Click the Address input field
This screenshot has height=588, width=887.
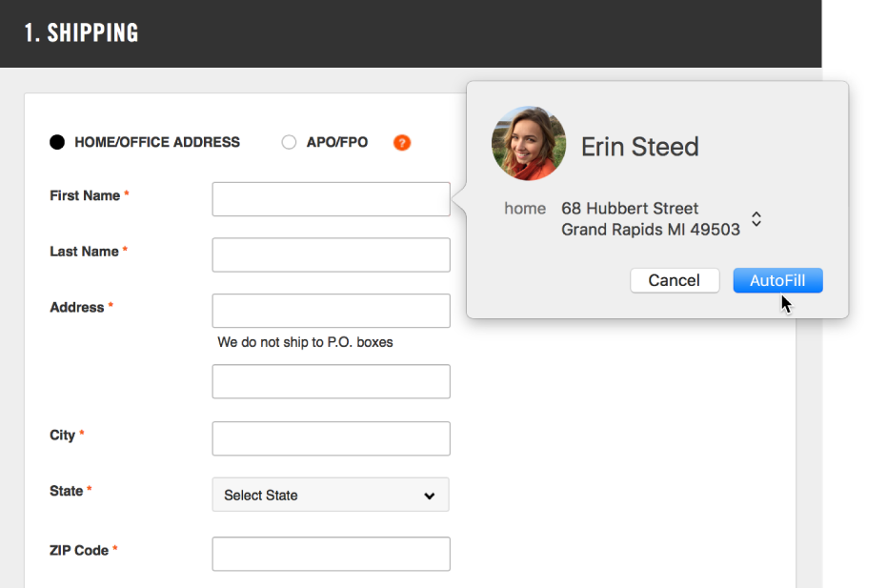coord(330,311)
